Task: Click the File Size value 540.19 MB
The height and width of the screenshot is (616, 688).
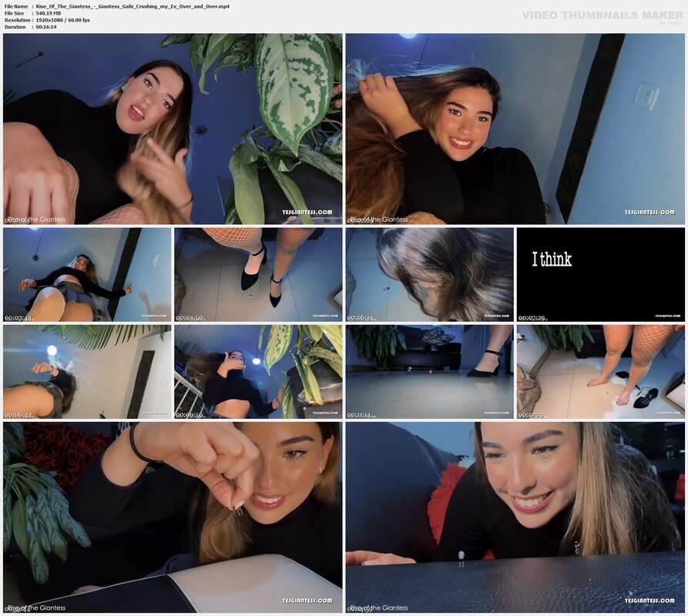Action: [x=49, y=13]
